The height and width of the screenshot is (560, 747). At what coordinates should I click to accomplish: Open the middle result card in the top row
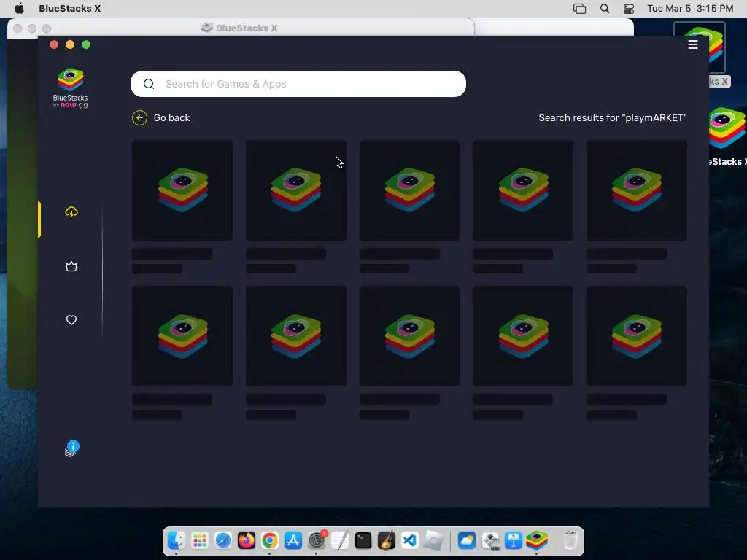click(410, 190)
